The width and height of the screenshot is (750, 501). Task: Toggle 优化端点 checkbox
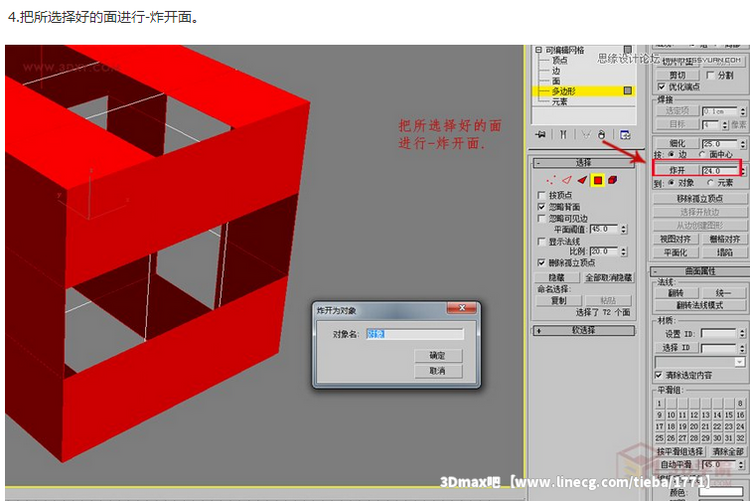pyautogui.click(x=662, y=87)
